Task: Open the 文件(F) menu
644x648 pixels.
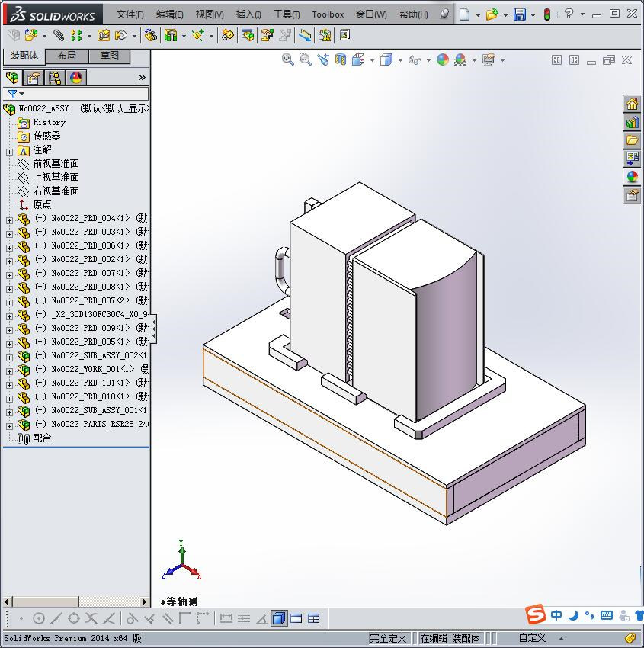Action: coord(130,14)
